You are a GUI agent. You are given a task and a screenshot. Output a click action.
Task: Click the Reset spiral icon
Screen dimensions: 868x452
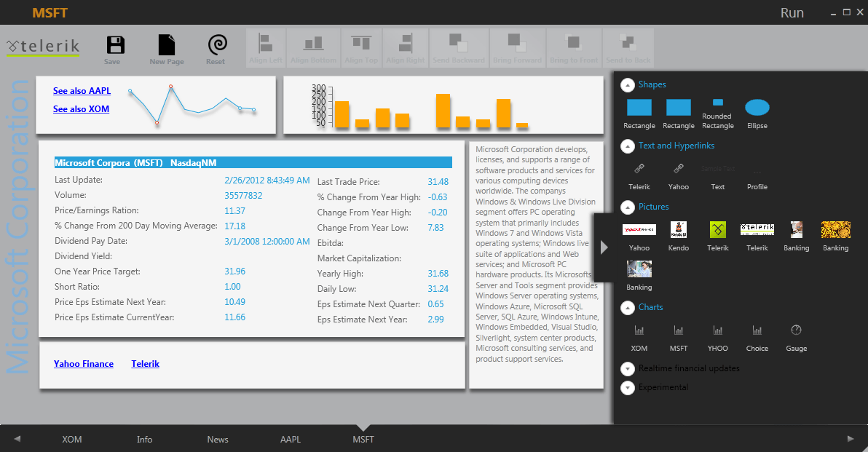[217, 45]
